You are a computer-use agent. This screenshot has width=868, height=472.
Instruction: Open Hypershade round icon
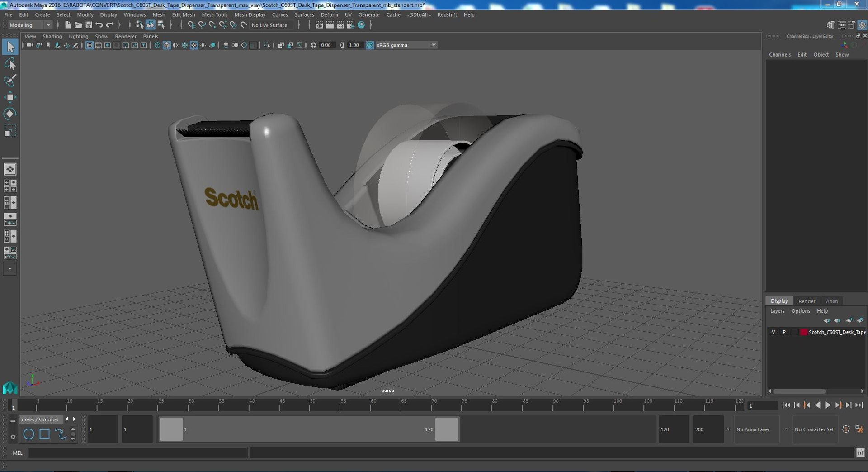[361, 25]
